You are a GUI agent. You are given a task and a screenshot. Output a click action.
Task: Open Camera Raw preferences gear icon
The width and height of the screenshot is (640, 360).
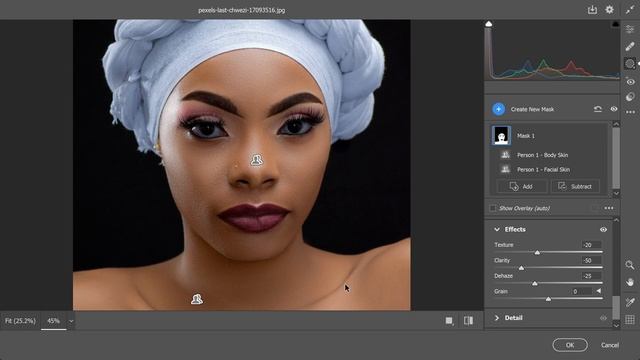pyautogui.click(x=609, y=10)
